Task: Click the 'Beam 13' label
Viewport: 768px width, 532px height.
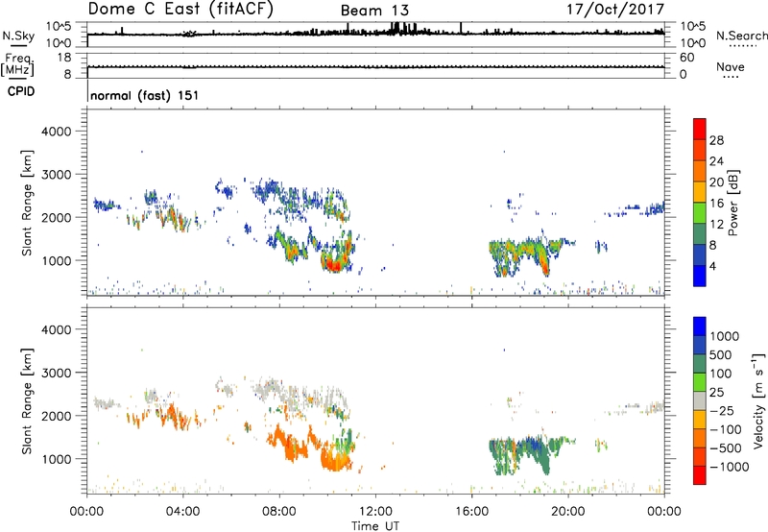Action: [374, 11]
